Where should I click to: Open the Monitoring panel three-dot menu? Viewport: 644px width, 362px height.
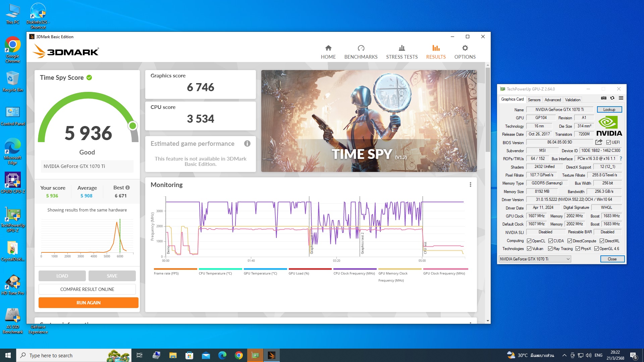coord(470,185)
